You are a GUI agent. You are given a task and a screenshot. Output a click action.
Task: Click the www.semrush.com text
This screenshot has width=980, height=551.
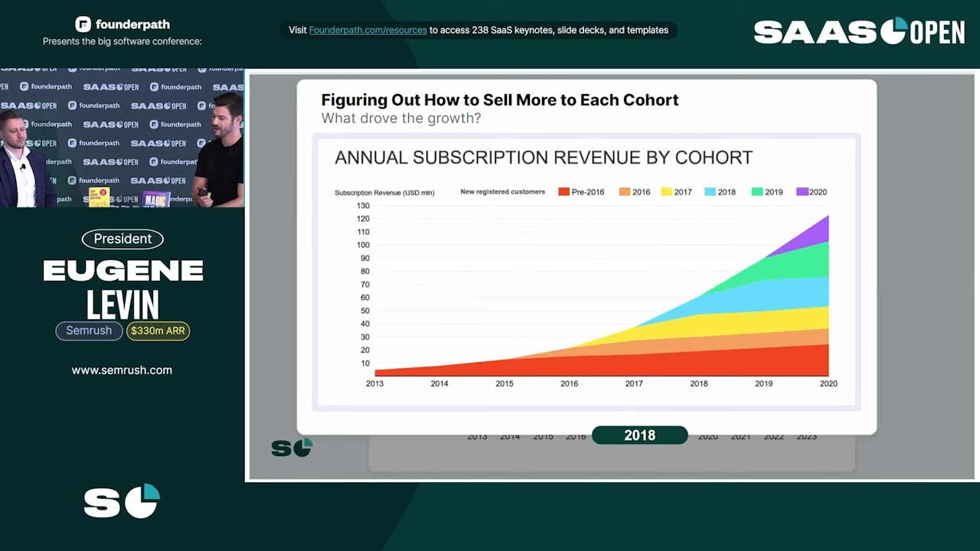point(122,370)
